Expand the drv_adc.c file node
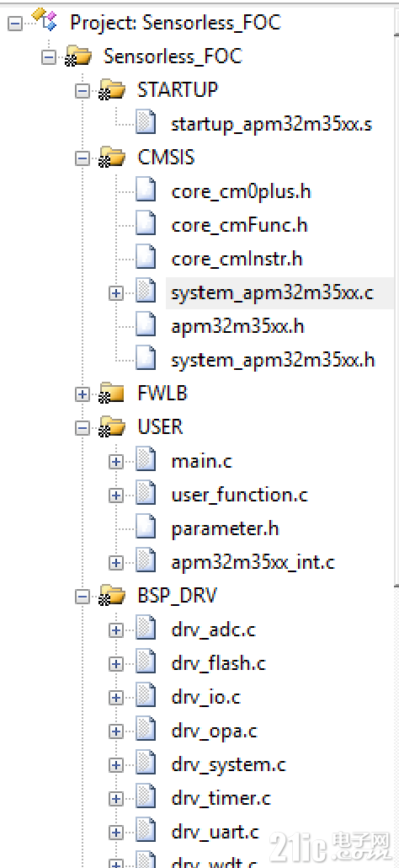This screenshot has height=868, width=399. 115,630
